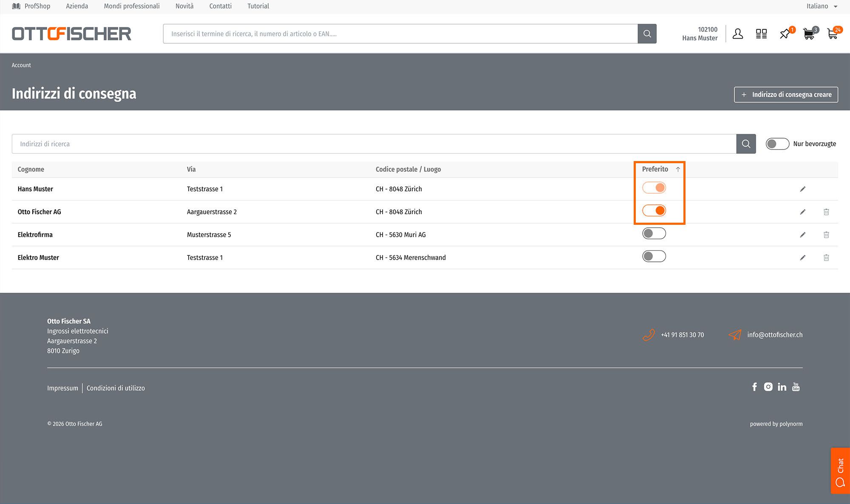Sort by the Preferito column arrow

click(678, 169)
